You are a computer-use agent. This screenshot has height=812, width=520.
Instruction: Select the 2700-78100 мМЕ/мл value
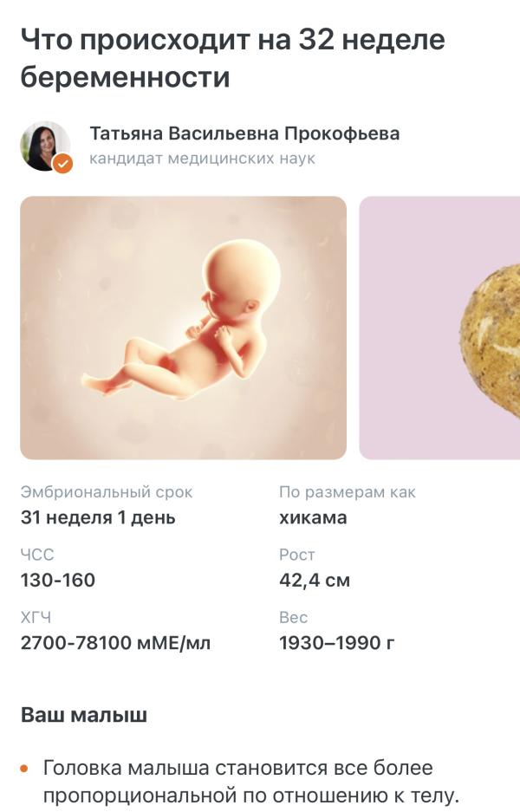click(x=115, y=643)
